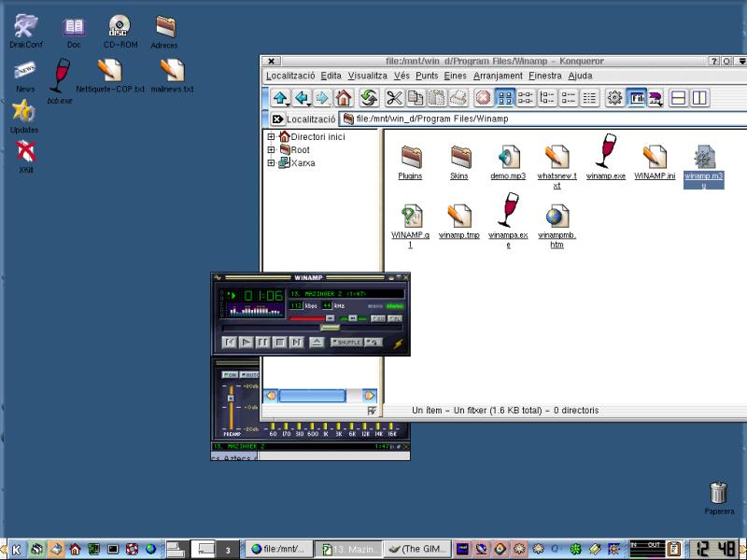Toggle the file preview toolbar button
The image size is (747, 560).
[x=636, y=98]
